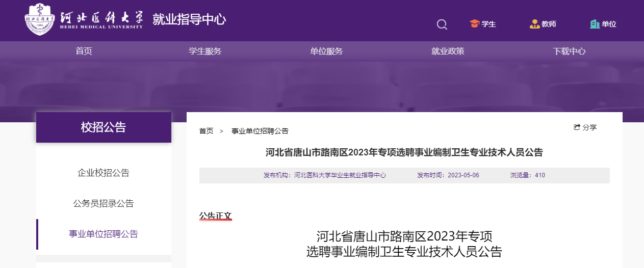This screenshot has width=644, height=268.
Task: Go to 首页 in the navigation bar
Action: tap(84, 51)
